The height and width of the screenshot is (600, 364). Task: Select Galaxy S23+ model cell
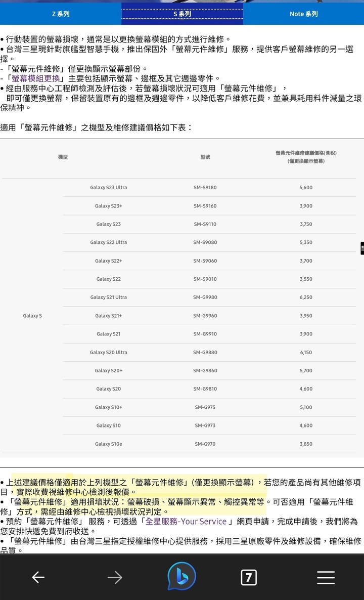(109, 206)
